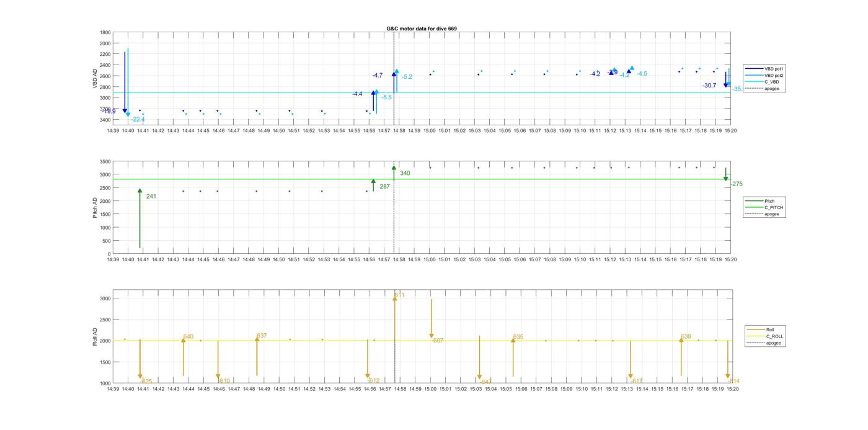Click the '637' roll data label

click(x=262, y=336)
